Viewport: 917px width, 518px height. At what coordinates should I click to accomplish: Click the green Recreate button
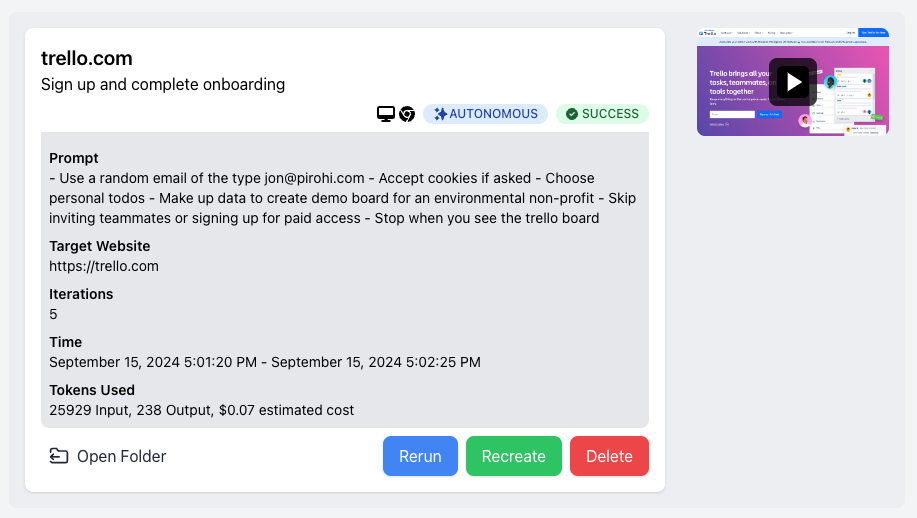point(513,456)
